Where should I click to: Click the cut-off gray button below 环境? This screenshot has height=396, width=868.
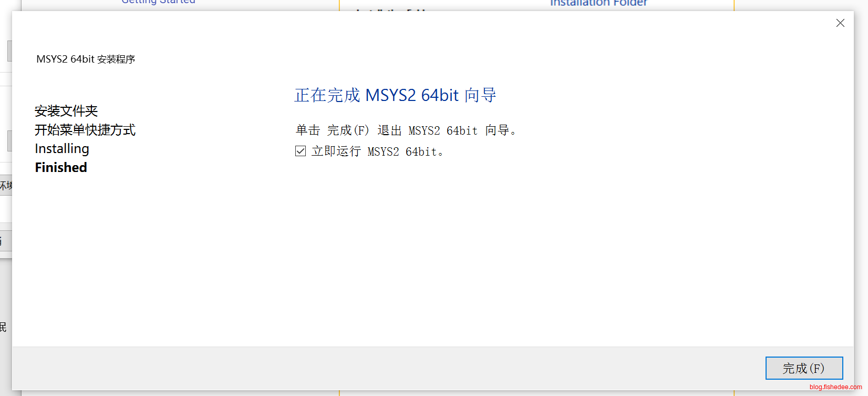[5, 241]
